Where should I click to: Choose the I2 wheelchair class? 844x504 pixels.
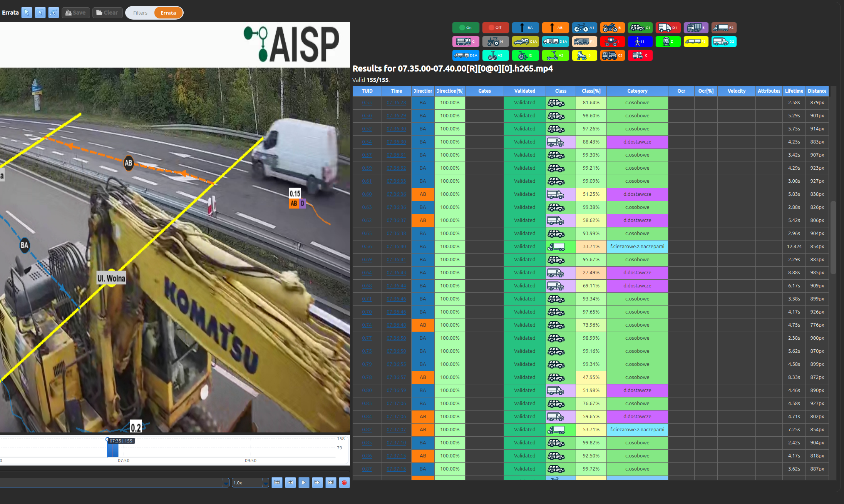coord(526,55)
